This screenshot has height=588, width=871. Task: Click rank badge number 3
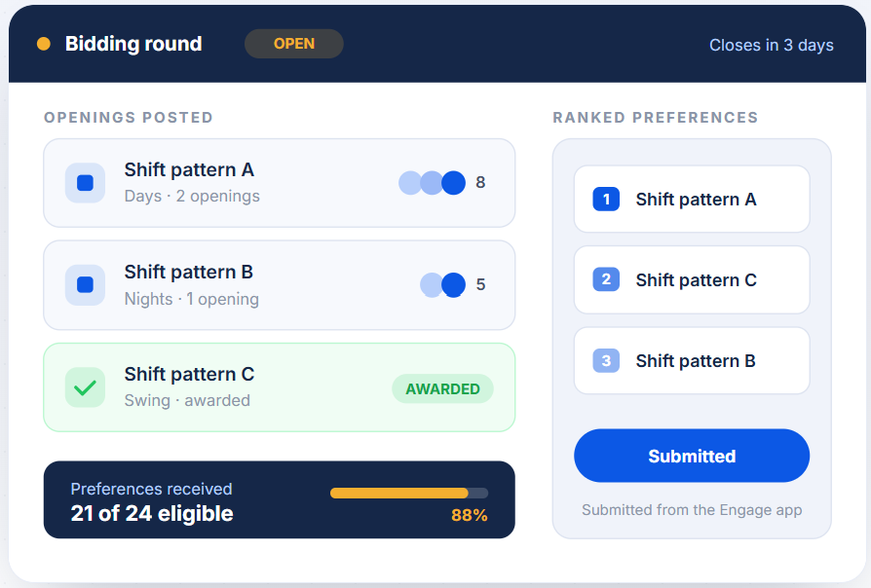[606, 360]
